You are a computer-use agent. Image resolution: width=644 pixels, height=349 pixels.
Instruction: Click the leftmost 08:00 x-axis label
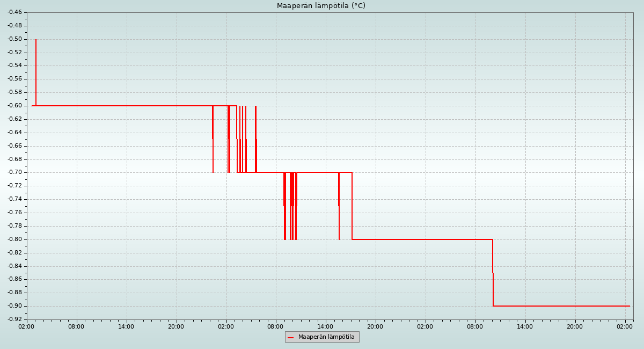(76, 326)
